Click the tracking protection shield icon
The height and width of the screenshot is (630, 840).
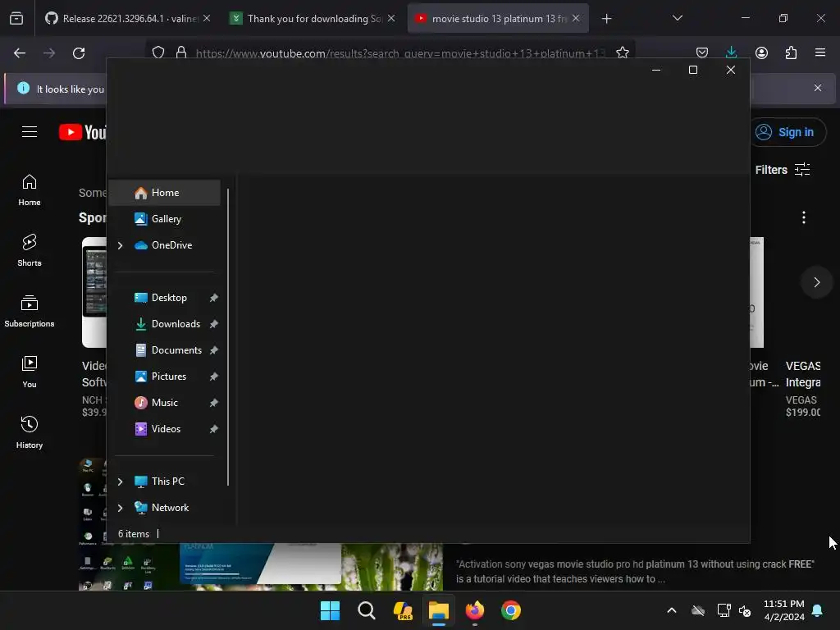point(158,52)
